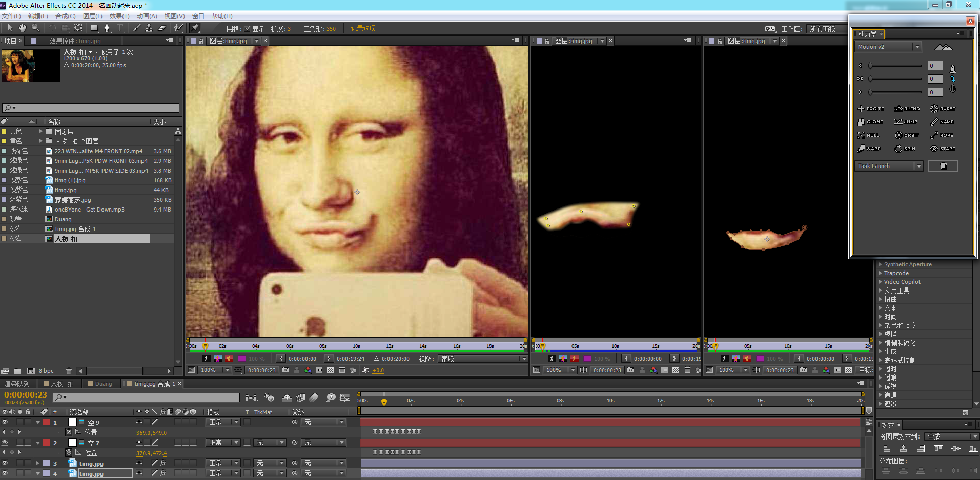Click the NULL tool in Motion panel
980x480 pixels.
[x=868, y=135]
